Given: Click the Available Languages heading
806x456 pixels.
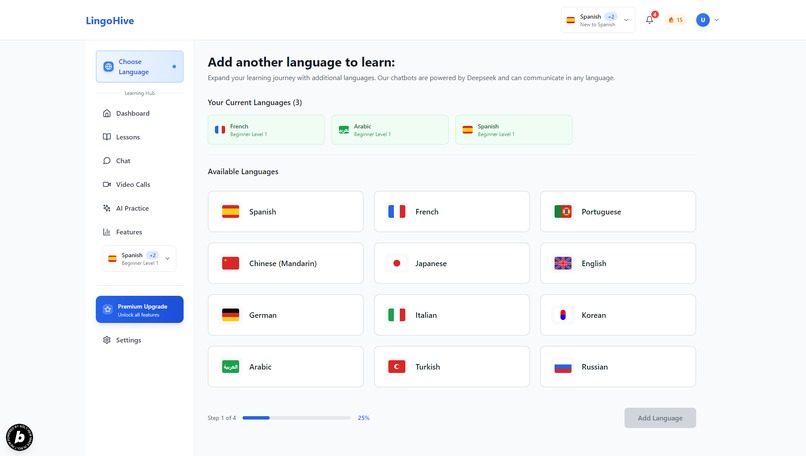Looking at the screenshot, I should (x=243, y=172).
